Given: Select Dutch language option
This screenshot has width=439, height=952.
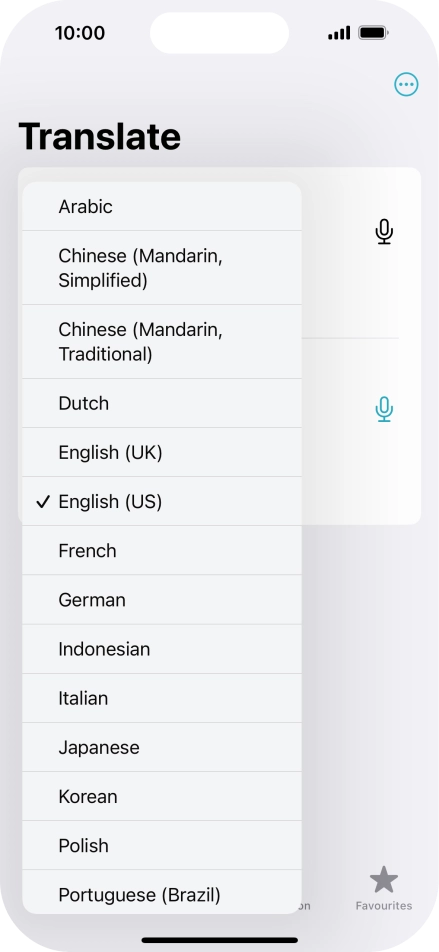Looking at the screenshot, I should (x=162, y=403).
